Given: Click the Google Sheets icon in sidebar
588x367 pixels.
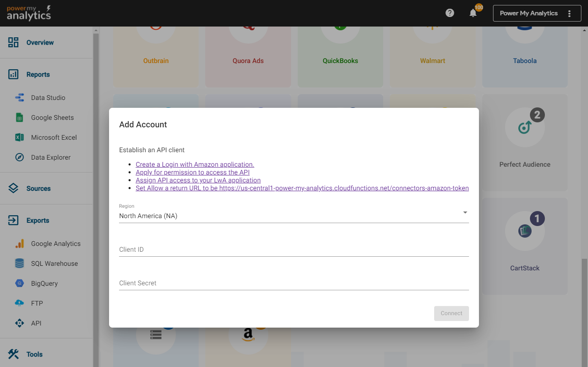Looking at the screenshot, I should coord(19,118).
